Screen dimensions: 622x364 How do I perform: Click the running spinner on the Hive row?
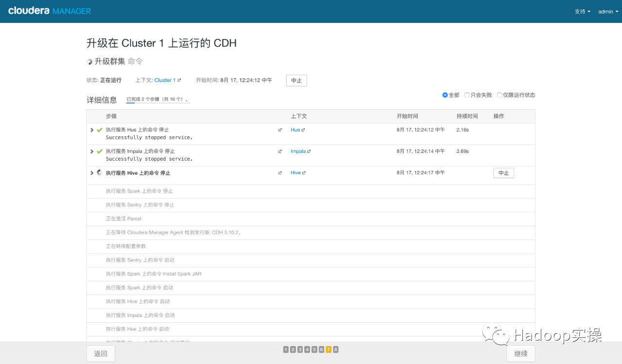pyautogui.click(x=100, y=173)
